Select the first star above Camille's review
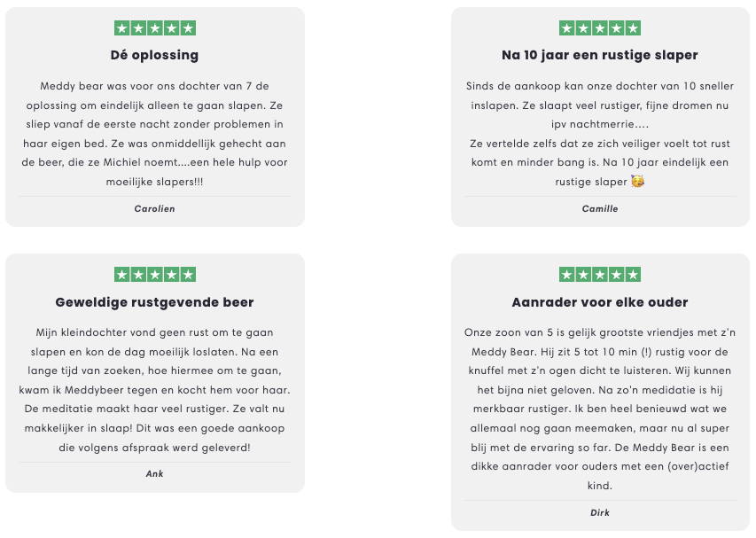756x538 pixels. [567, 28]
